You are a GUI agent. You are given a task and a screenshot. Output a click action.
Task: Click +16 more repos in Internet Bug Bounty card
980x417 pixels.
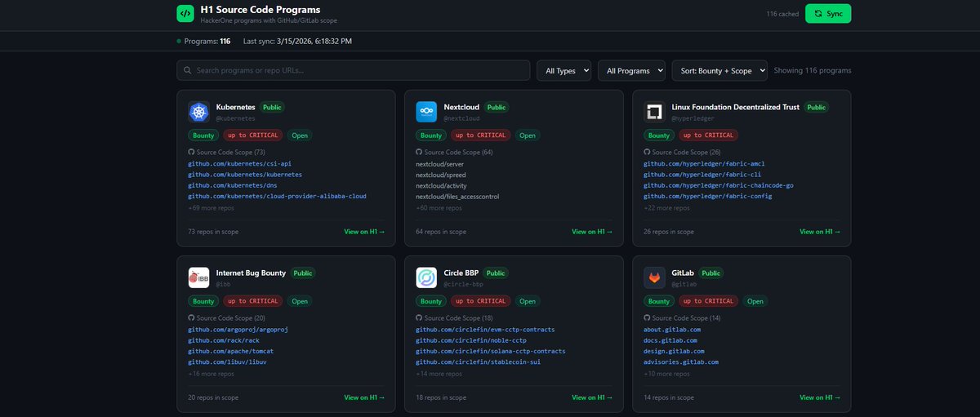(x=211, y=373)
